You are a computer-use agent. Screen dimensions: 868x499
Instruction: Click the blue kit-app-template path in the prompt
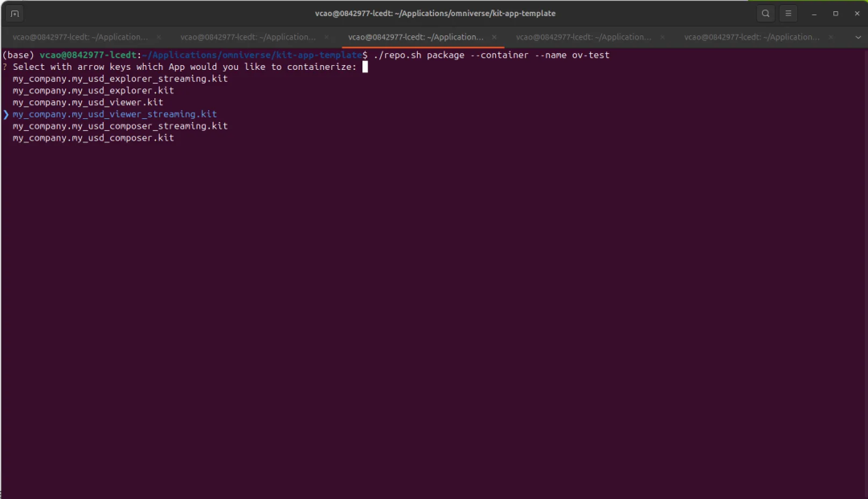coord(252,55)
